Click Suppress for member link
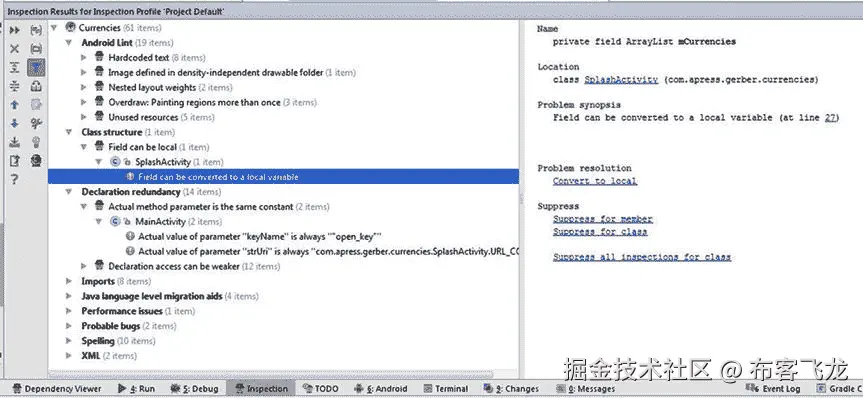 (x=603, y=219)
